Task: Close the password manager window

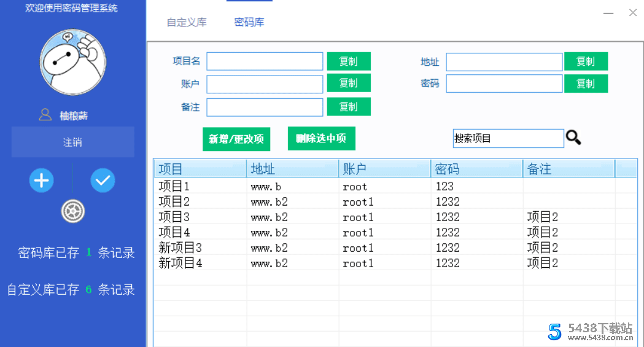Action: pos(633,13)
